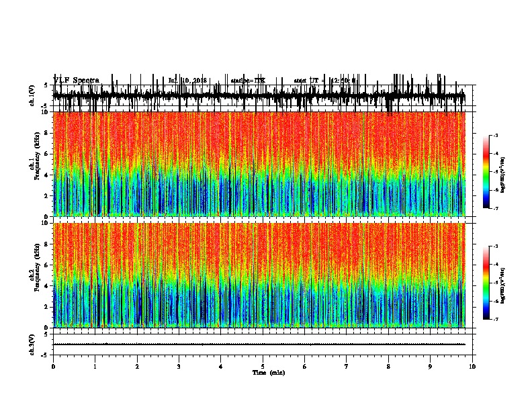Click the date label 'Jul 10, 2018'
The width and height of the screenshot is (532, 411).
click(x=187, y=81)
